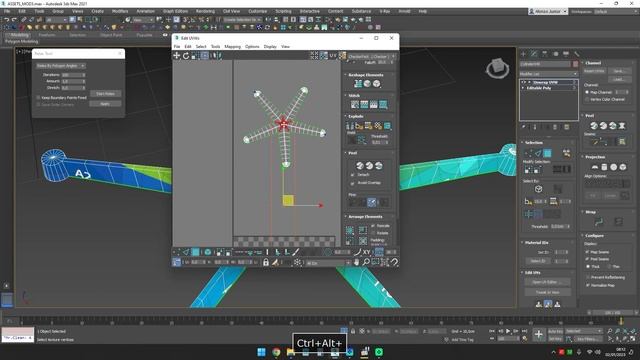Click the first Explode break icon
Screen dimensions: 640x360
click(x=350, y=126)
